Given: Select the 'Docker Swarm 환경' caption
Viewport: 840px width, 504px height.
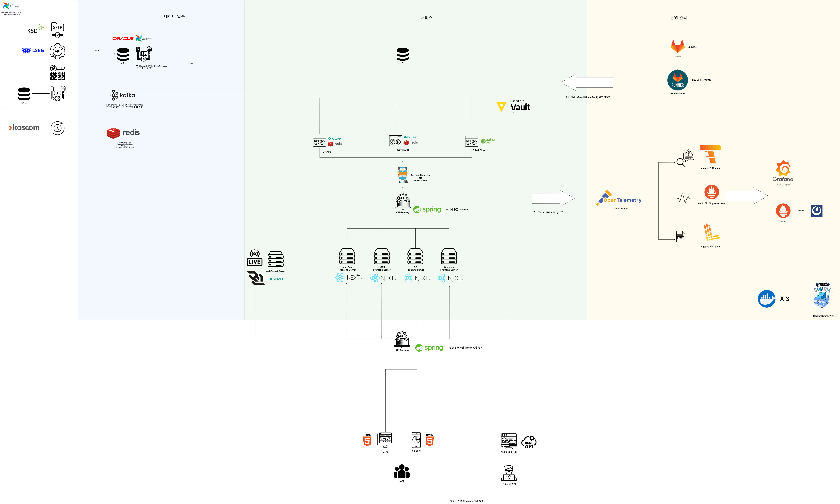Looking at the screenshot, I should [823, 316].
